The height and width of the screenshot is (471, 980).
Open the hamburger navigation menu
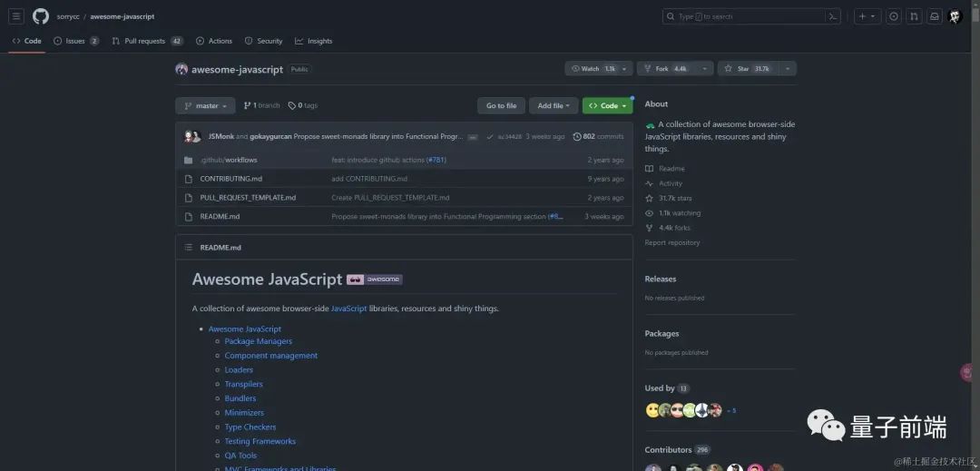pos(16,16)
